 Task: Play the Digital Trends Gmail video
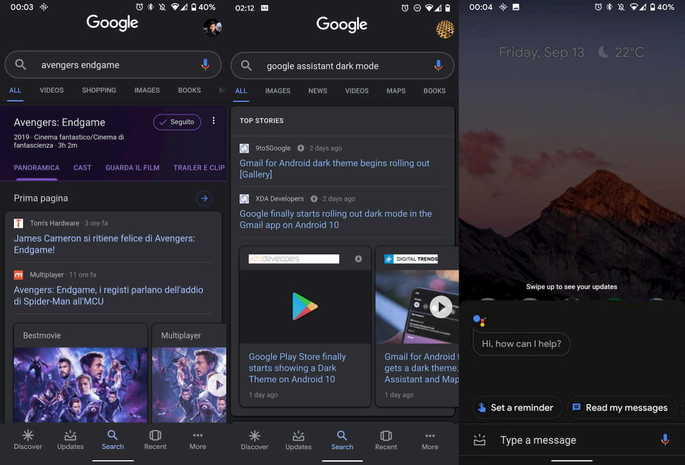441,307
